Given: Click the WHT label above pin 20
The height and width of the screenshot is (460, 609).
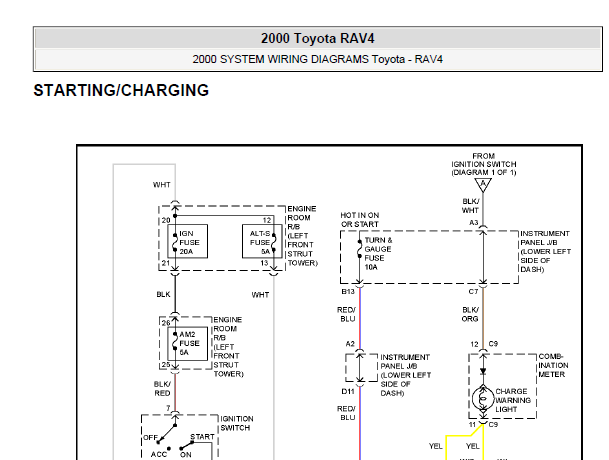Looking at the screenshot, I should 162,185.
